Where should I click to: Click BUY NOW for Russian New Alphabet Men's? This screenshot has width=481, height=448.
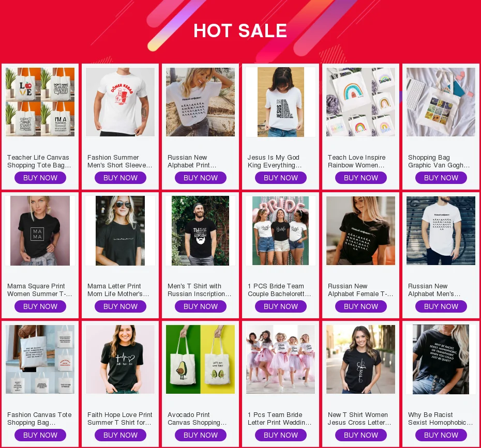click(441, 306)
